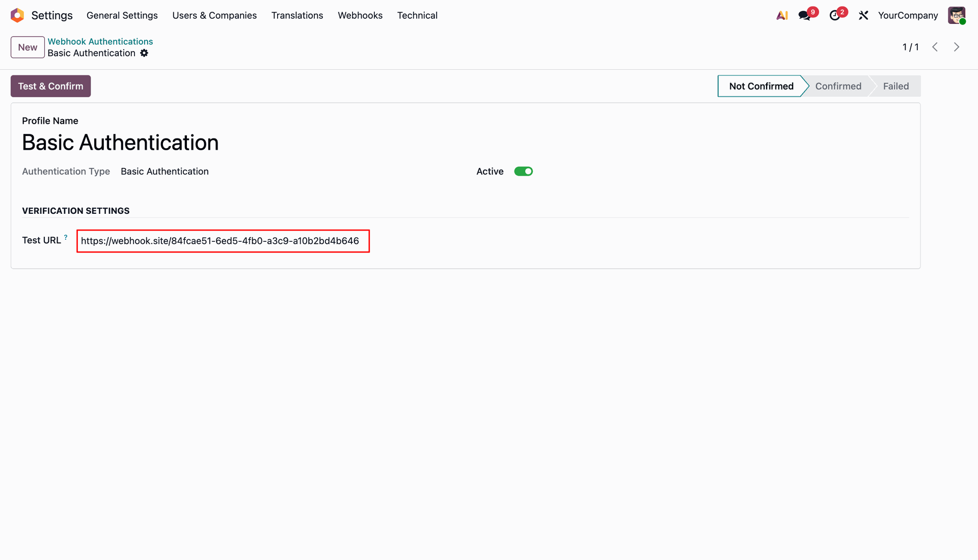The width and height of the screenshot is (978, 560).
Task: Switch company via YourCompany selector
Action: click(908, 15)
